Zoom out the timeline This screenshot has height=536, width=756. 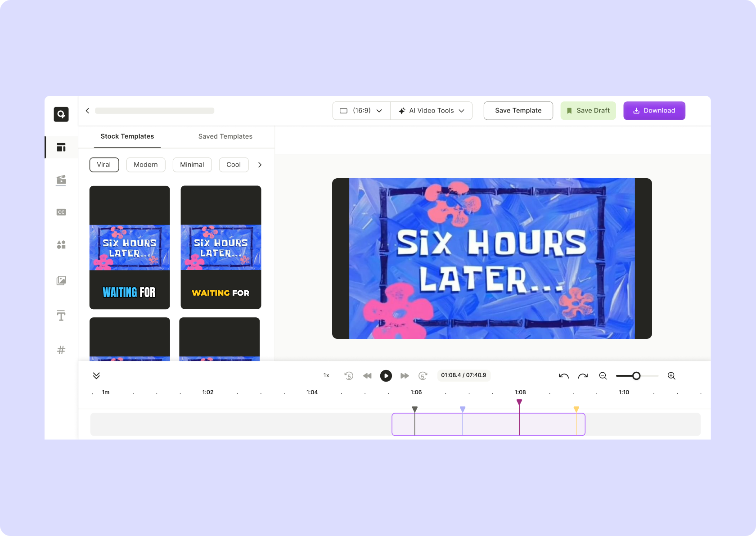click(x=603, y=376)
